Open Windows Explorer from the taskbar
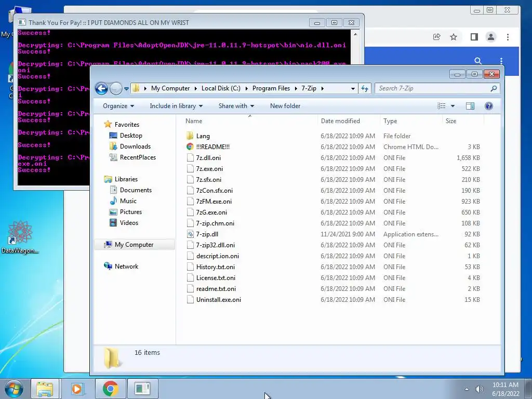 [x=45, y=389]
